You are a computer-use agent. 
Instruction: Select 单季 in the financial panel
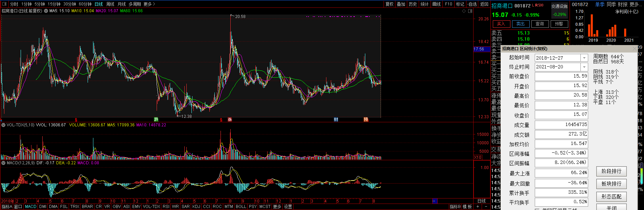pyautogui.click(x=600, y=4)
